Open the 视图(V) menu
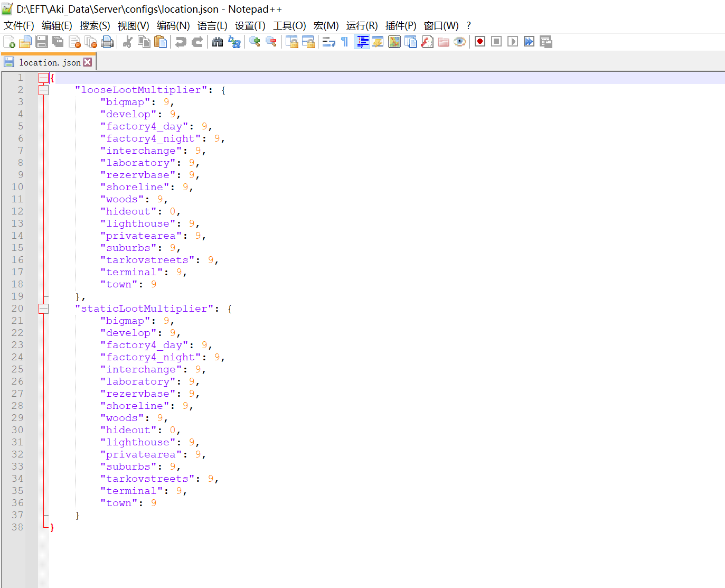The width and height of the screenshot is (725, 588). tap(134, 25)
